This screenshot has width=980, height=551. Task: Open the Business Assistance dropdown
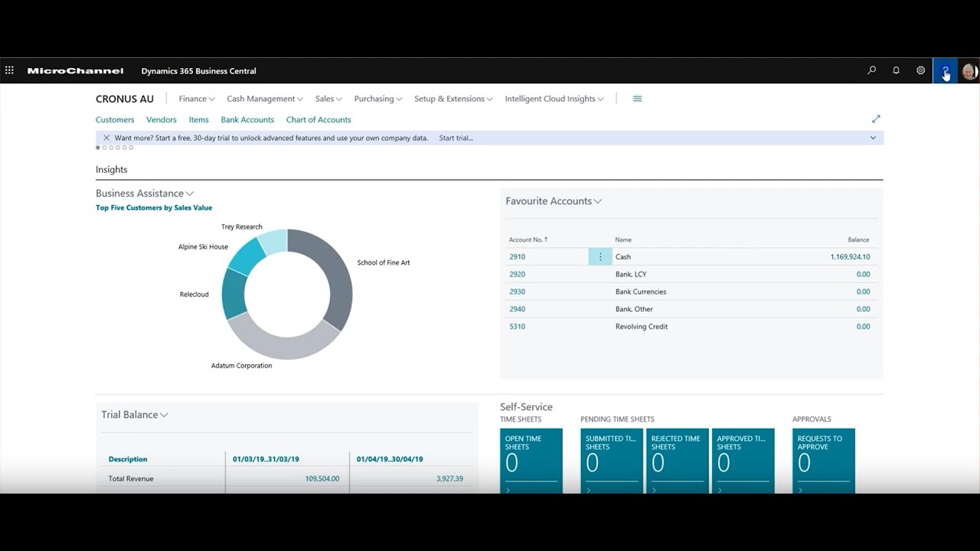[145, 194]
